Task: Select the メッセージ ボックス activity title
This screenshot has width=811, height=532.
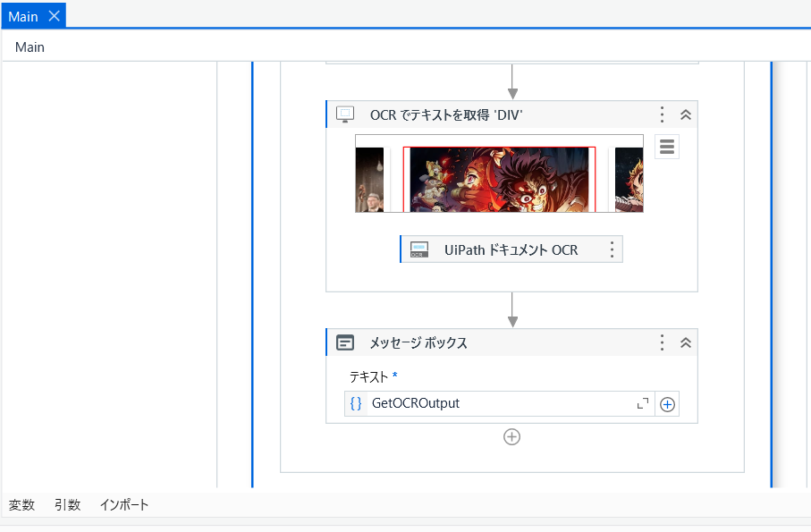Action: click(418, 342)
